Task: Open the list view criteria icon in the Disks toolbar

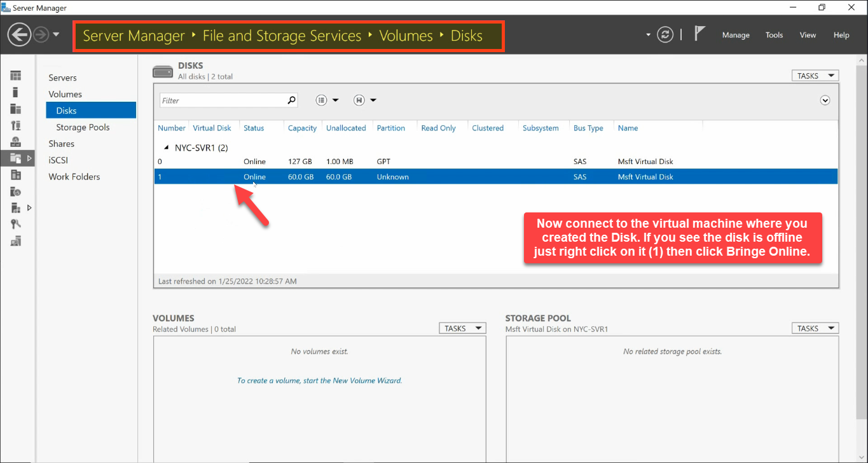Action: (x=322, y=100)
